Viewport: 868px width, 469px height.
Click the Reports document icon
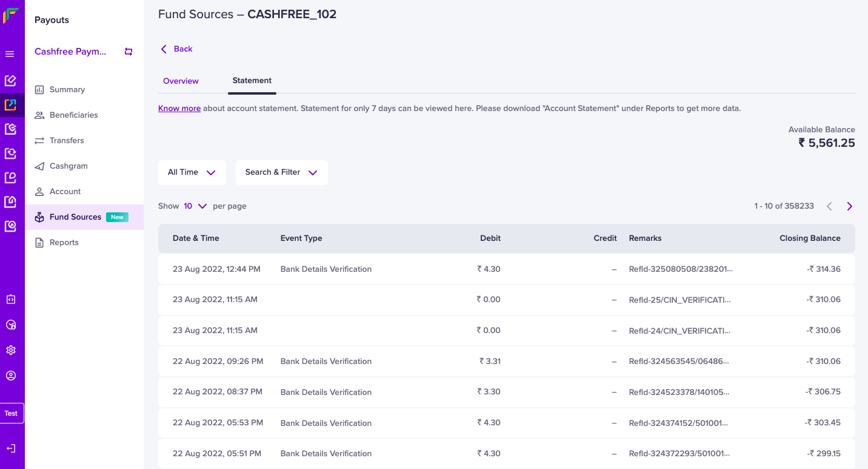coord(39,243)
